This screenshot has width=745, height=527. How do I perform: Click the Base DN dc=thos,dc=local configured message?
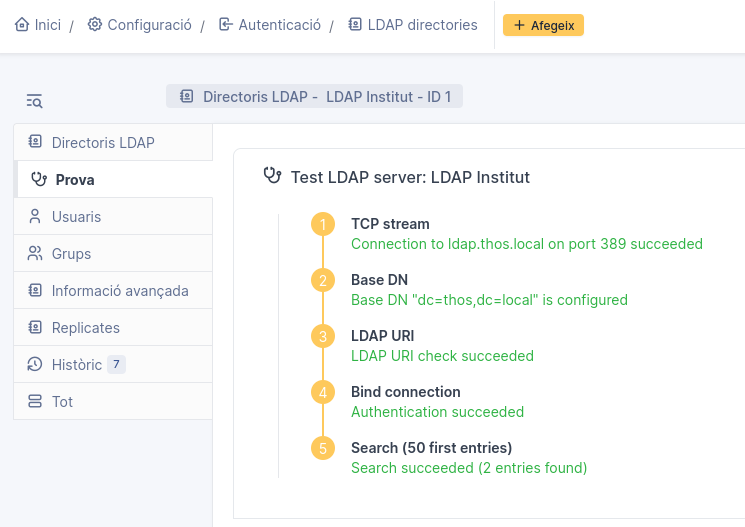489,300
